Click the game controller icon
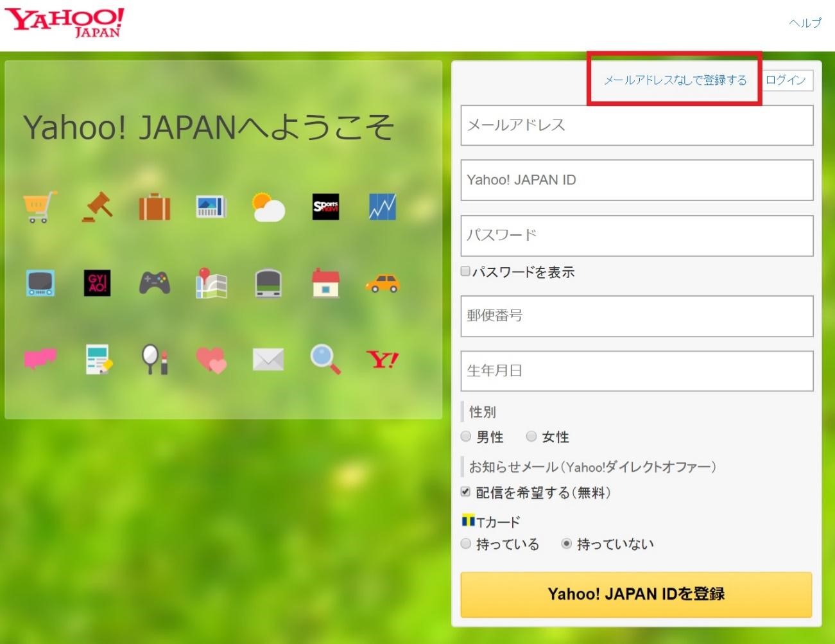The image size is (835, 644). [155, 283]
